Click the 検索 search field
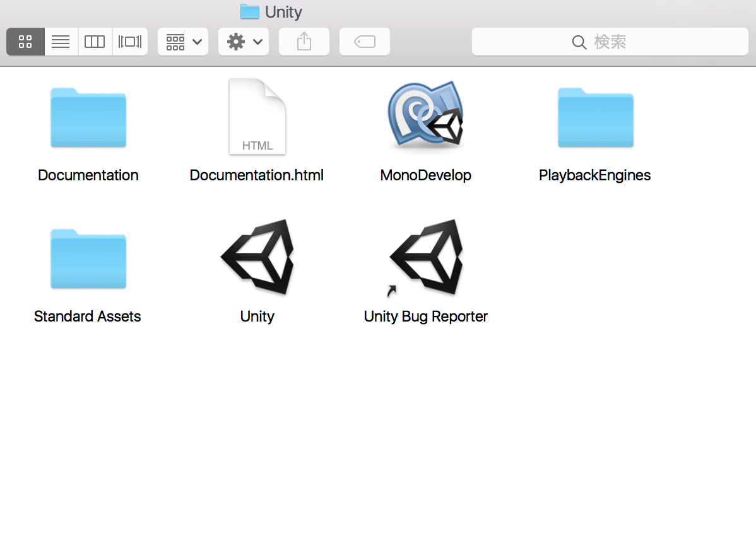Image resolution: width=756 pixels, height=546 pixels. [610, 42]
